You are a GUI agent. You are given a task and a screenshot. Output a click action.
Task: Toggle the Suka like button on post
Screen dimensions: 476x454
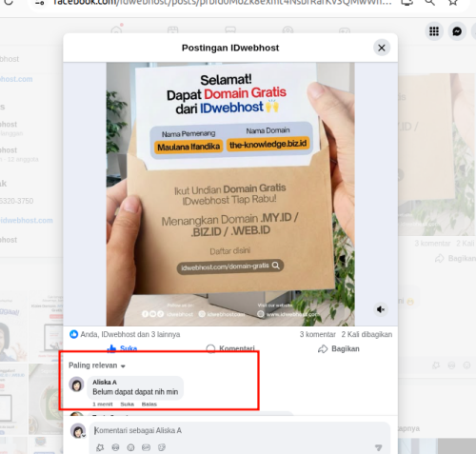(x=123, y=348)
